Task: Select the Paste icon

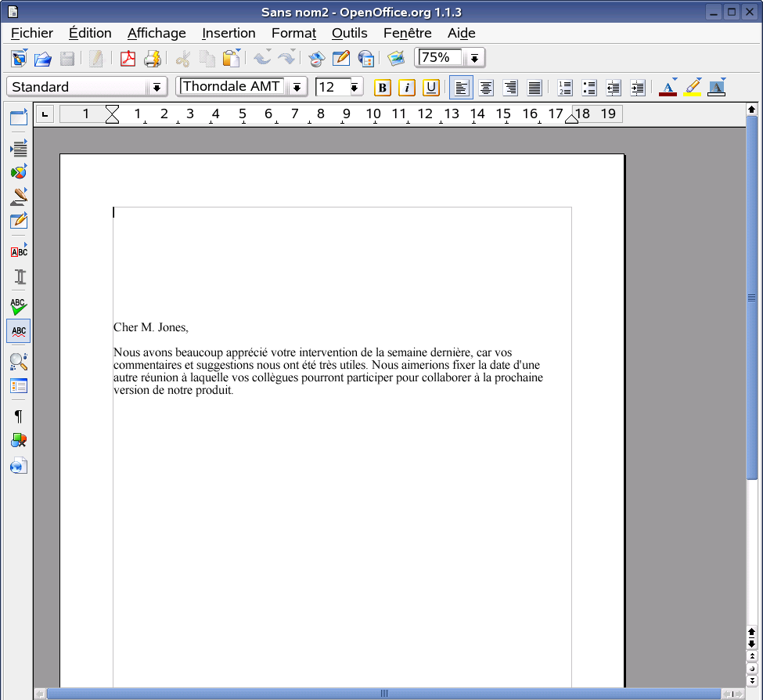Action: [231, 58]
